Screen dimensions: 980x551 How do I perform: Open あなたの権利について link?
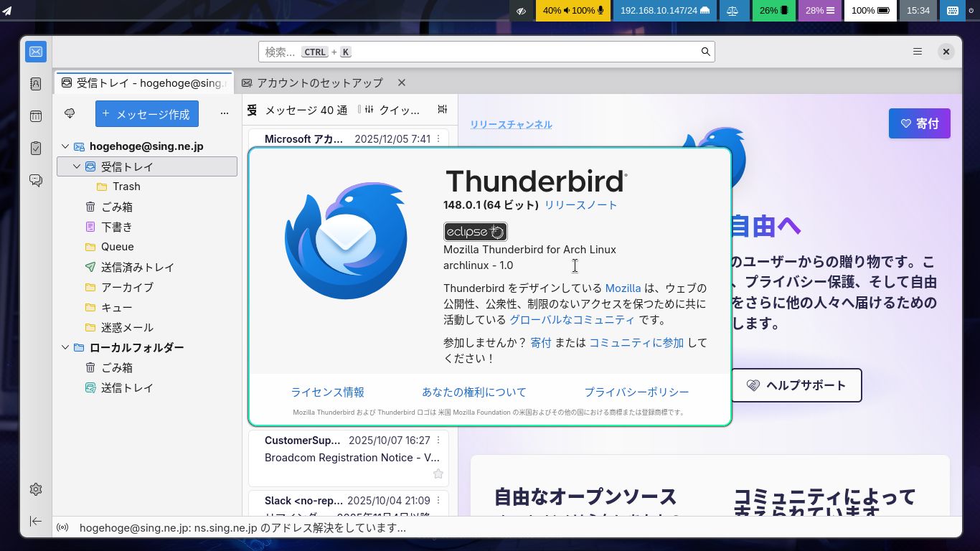coord(474,392)
